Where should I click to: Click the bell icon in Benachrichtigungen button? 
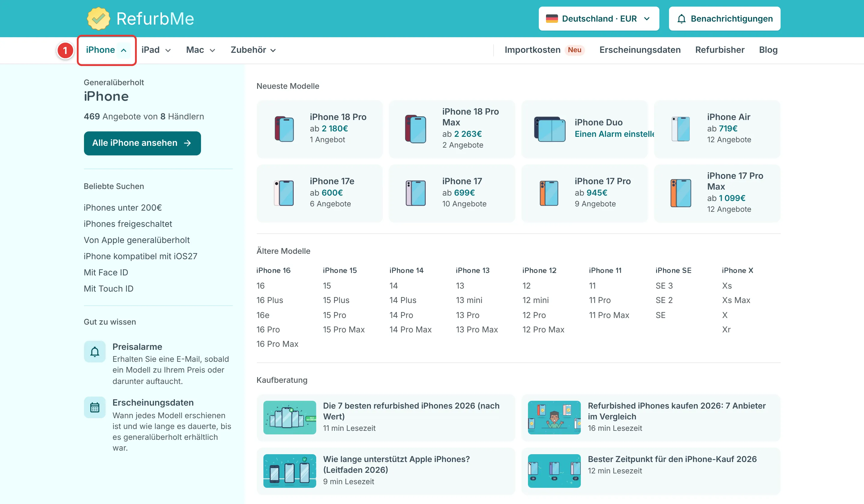click(681, 19)
